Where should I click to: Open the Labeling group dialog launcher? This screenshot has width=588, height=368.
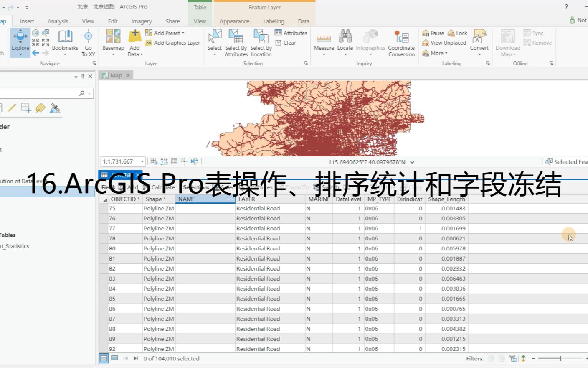pos(488,64)
